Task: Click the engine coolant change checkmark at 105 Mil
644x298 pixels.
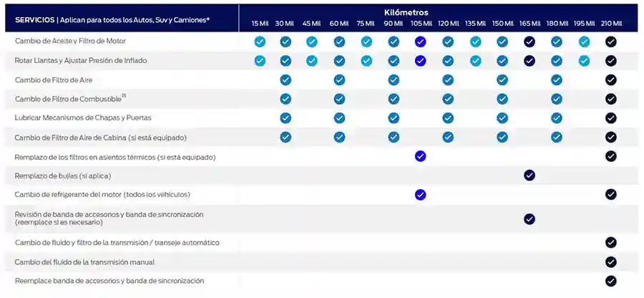Action: 421,194
